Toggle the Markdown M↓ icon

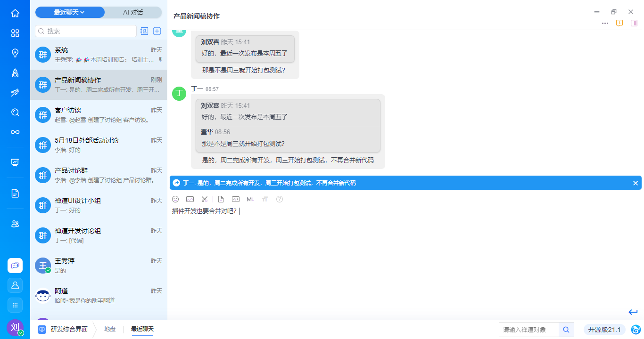[x=250, y=199]
